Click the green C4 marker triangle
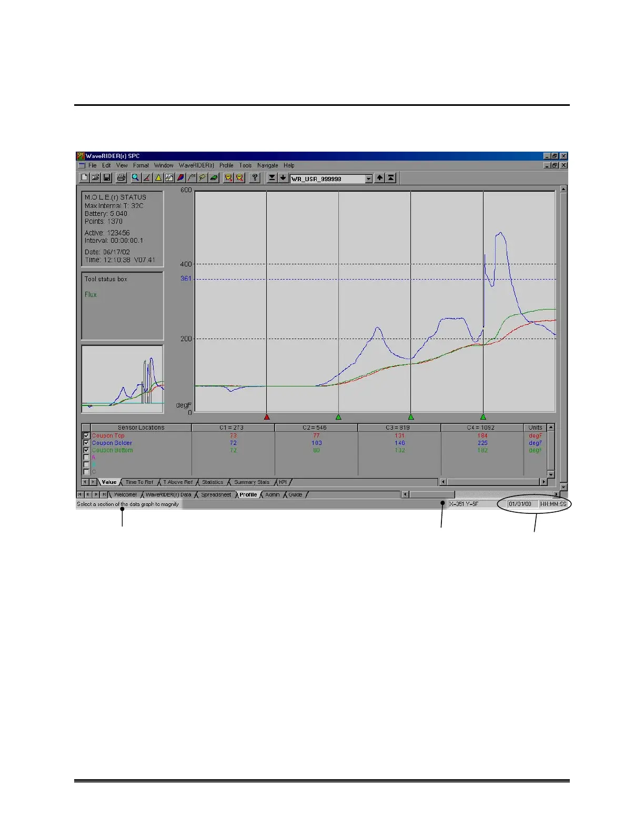 click(x=483, y=417)
